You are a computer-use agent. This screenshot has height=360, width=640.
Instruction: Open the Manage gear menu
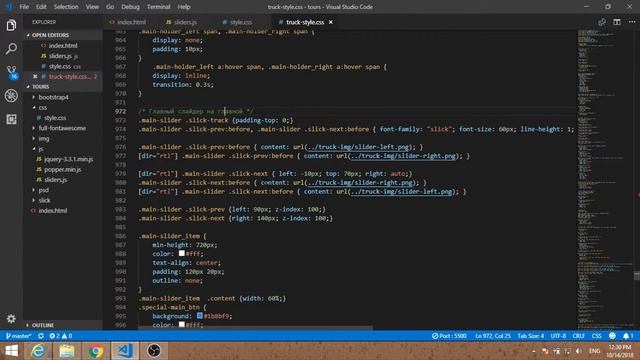(x=11, y=319)
